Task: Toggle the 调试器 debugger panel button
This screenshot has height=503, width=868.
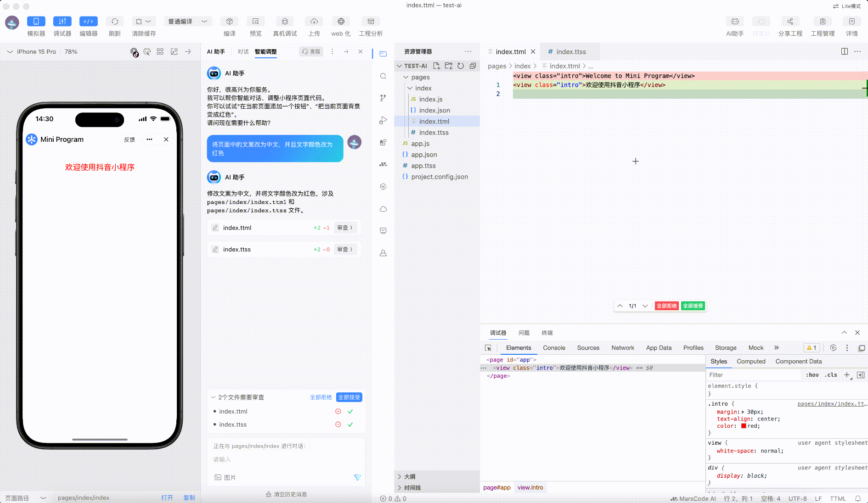Action: tap(62, 22)
